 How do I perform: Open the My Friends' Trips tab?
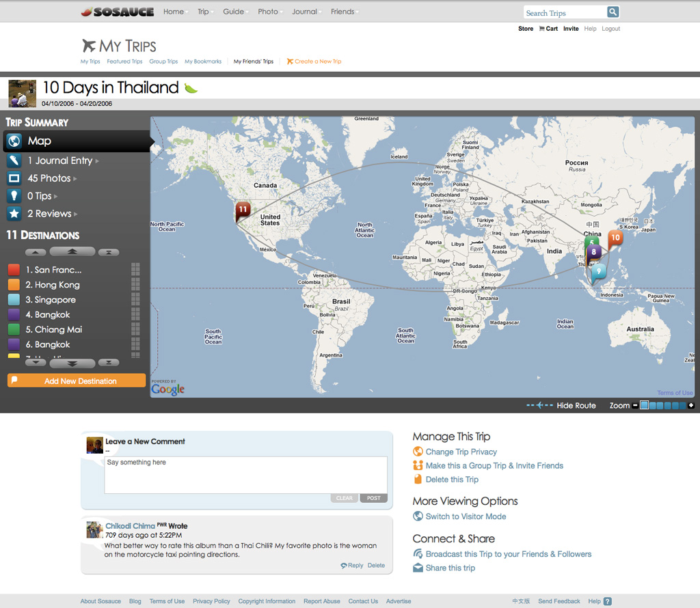[254, 61]
